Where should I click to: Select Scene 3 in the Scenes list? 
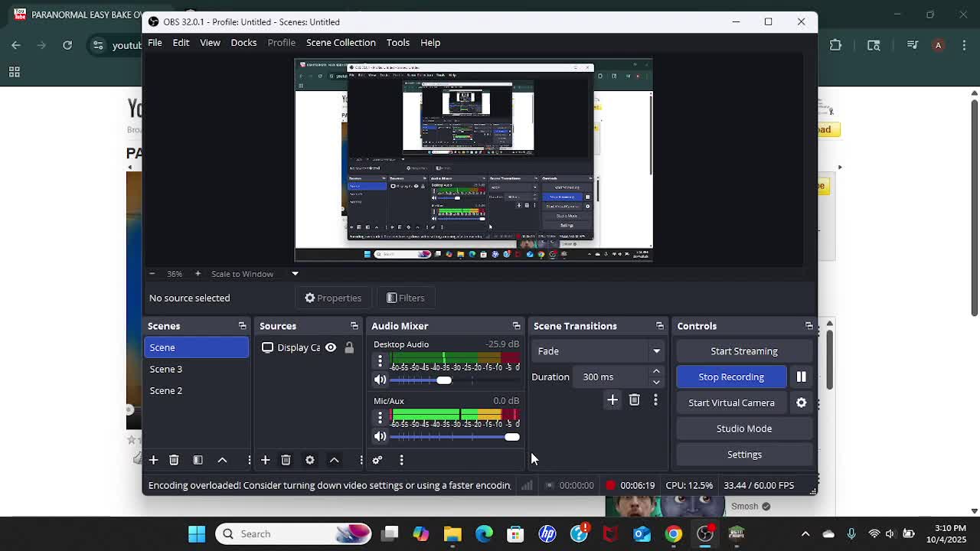(166, 369)
